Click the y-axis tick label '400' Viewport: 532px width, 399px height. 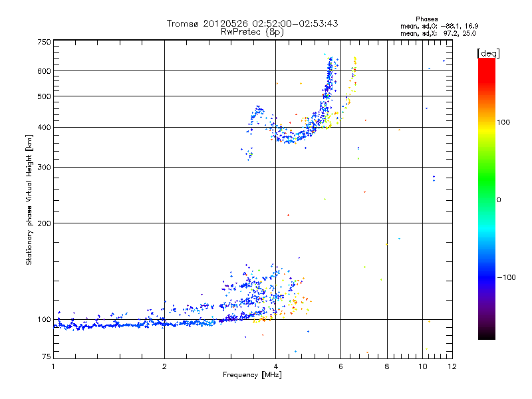44,127
